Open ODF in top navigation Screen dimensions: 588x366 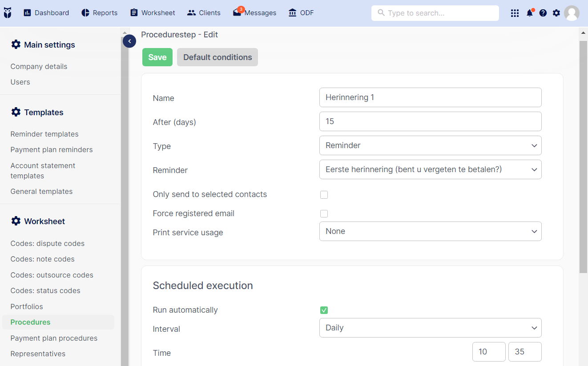(301, 13)
